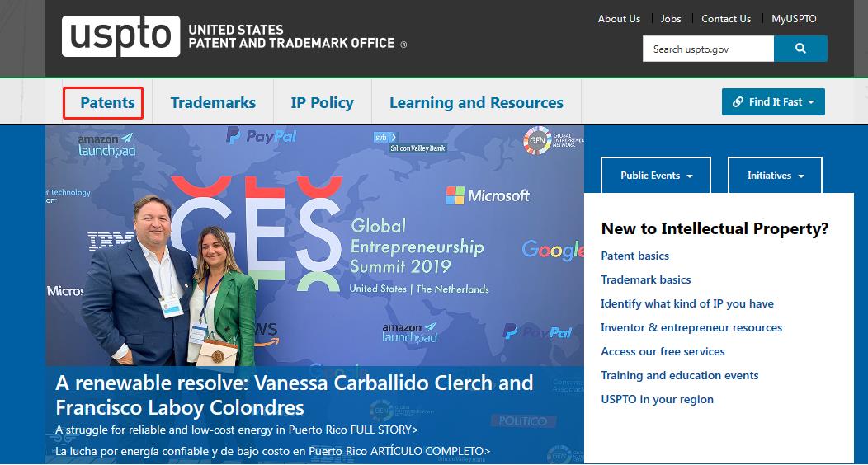Expand the Initiatives dropdown
The image size is (868, 465).
coord(775,176)
